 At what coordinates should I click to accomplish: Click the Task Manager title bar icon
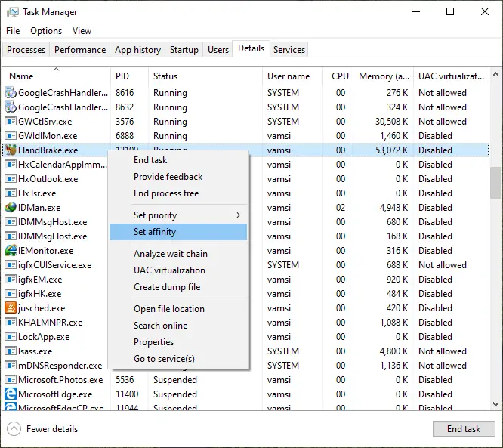(x=13, y=12)
